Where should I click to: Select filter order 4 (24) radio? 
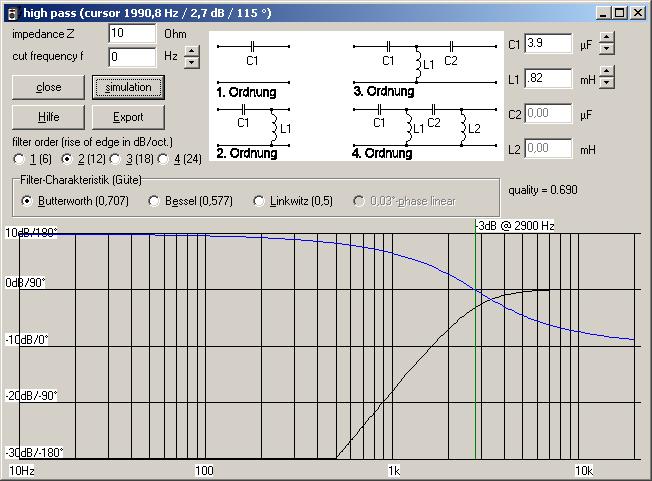[x=163, y=159]
